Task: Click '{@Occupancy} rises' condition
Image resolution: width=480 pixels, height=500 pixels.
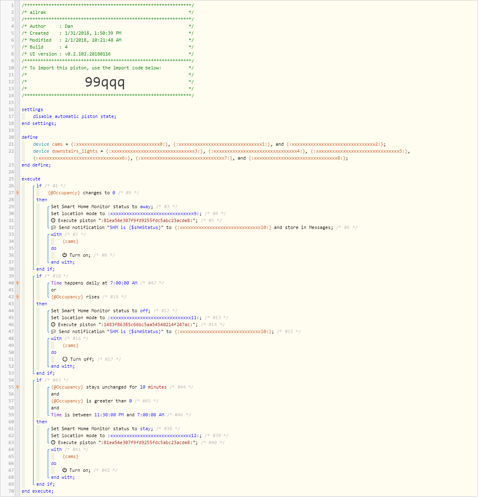Action: (x=75, y=297)
